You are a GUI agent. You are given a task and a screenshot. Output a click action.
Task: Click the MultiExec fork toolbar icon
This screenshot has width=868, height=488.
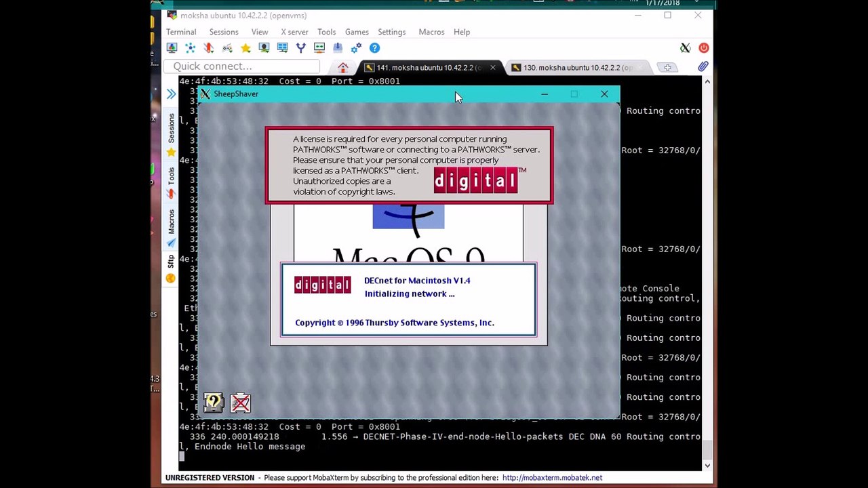pyautogui.click(x=300, y=47)
